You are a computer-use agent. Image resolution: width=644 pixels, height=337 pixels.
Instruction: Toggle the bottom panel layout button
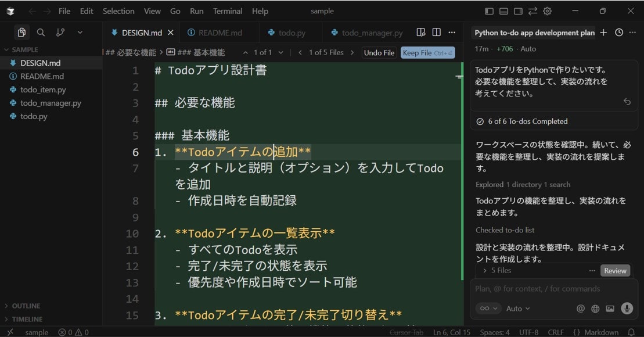pyautogui.click(x=503, y=11)
